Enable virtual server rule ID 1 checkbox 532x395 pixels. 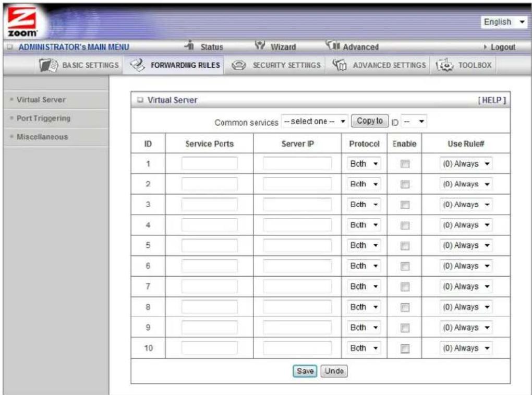click(x=405, y=164)
